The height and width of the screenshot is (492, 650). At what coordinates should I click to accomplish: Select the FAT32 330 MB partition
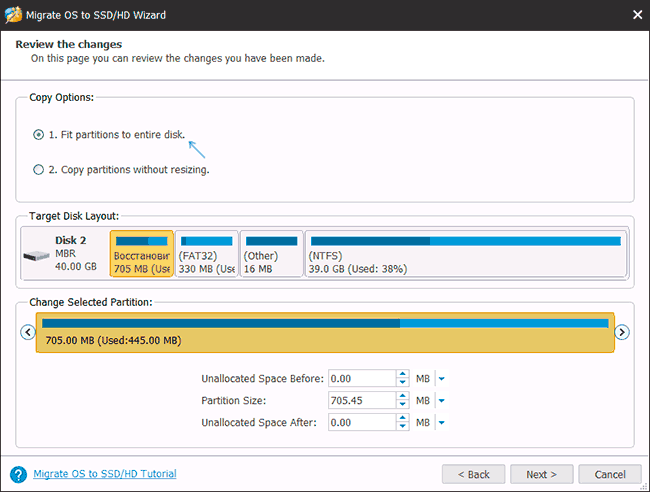[206, 254]
